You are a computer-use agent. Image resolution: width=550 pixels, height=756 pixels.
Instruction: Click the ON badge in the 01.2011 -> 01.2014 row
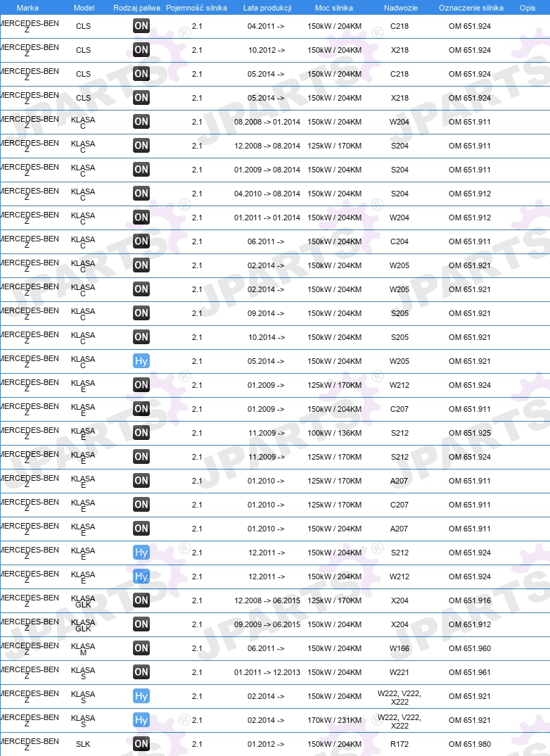click(141, 217)
